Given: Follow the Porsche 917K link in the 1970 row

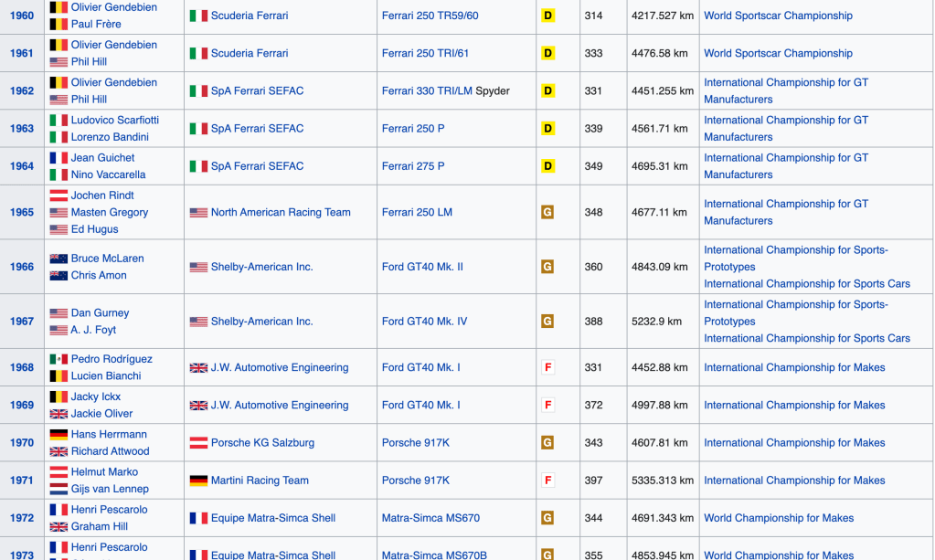Looking at the screenshot, I should click(x=415, y=443).
